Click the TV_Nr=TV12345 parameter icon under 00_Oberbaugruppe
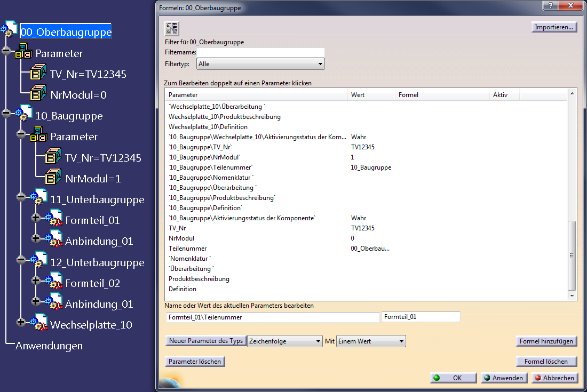The width and height of the screenshot is (587, 392). click(38, 72)
